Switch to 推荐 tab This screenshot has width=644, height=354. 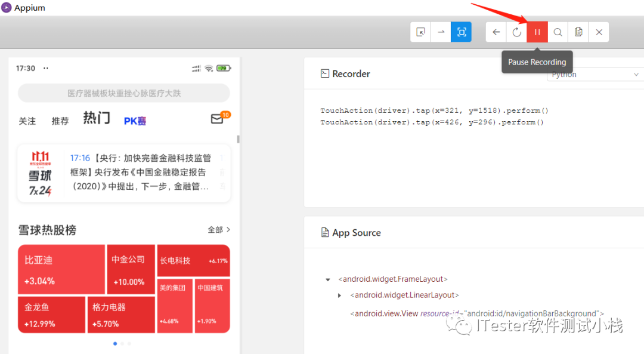pyautogui.click(x=60, y=121)
